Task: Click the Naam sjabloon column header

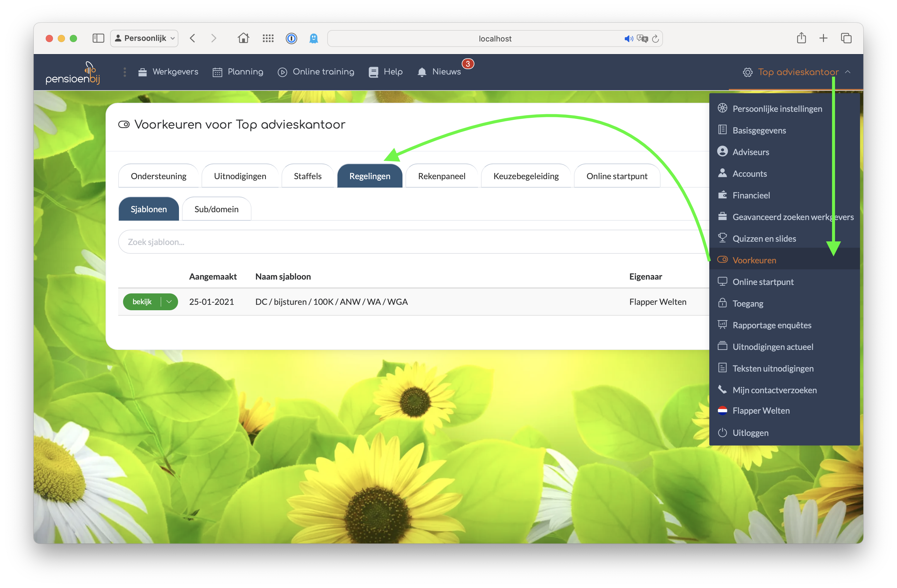Action: (x=283, y=277)
